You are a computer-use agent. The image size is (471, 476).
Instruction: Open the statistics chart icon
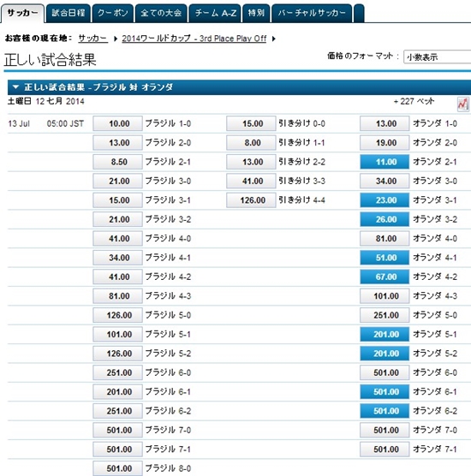(x=463, y=104)
